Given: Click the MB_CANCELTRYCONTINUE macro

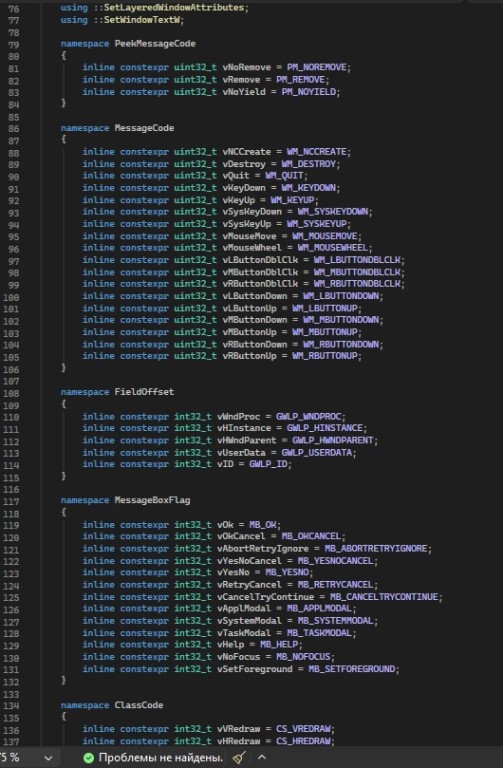Looking at the screenshot, I should click(384, 597).
